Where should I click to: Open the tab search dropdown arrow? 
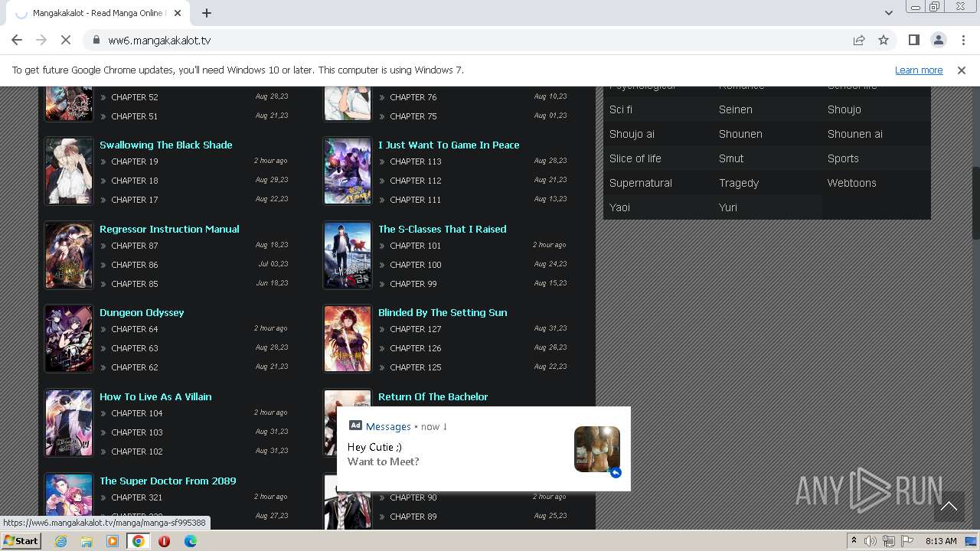[888, 13]
